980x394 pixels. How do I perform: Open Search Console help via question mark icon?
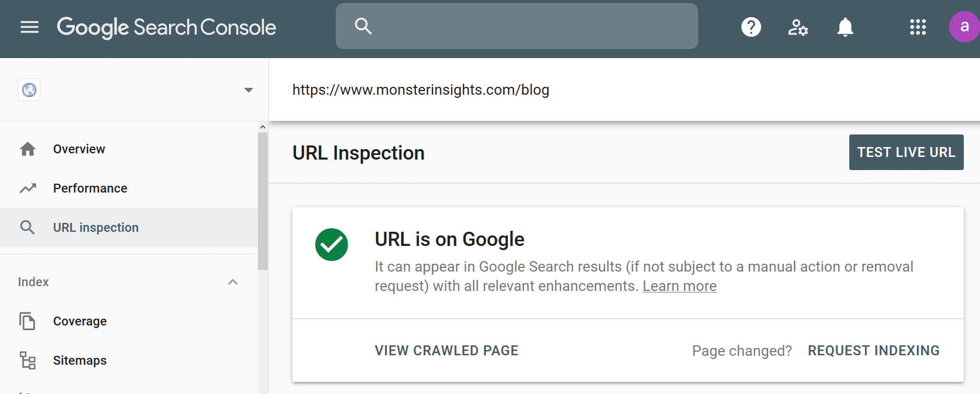point(751,27)
